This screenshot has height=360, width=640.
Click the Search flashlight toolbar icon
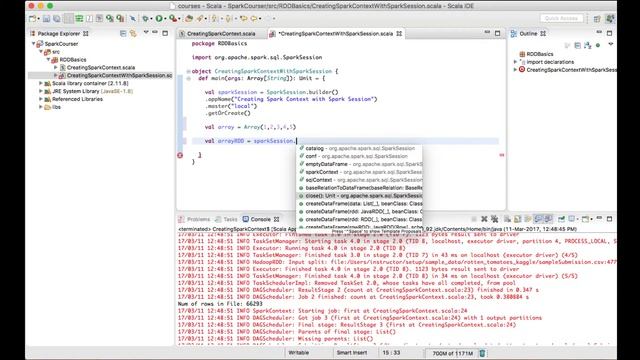tap(200, 18)
